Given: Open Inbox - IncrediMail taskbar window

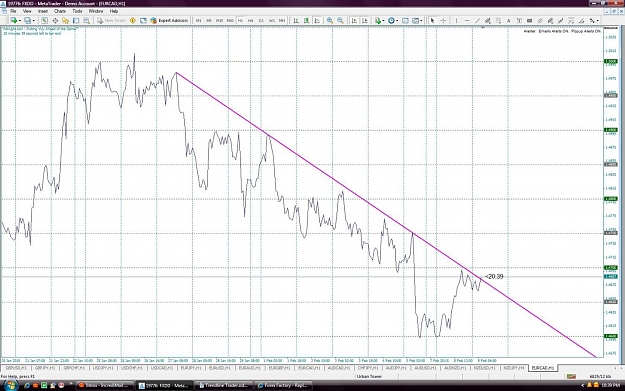Looking at the screenshot, I should pos(105,385).
